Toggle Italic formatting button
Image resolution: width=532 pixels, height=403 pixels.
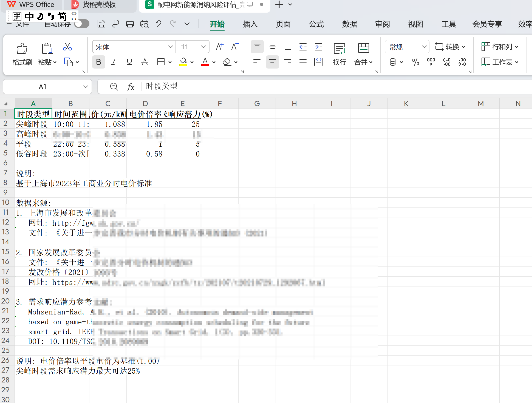coord(114,62)
